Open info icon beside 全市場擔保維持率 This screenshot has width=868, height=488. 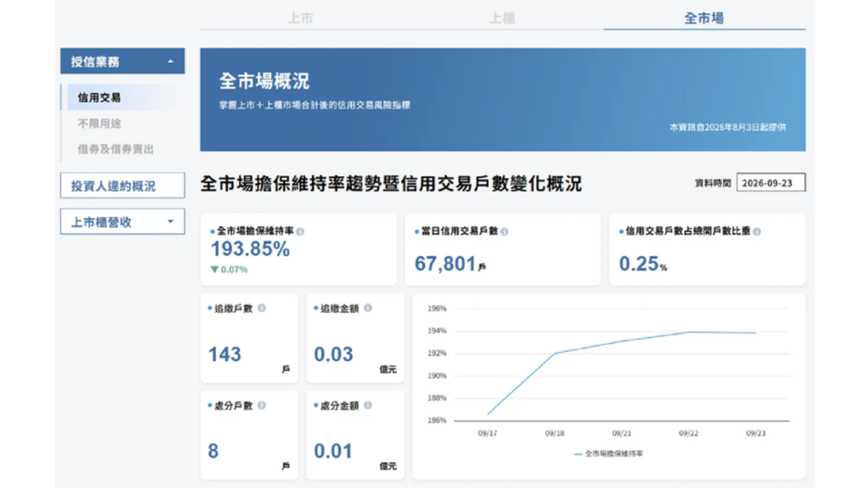click(300, 232)
